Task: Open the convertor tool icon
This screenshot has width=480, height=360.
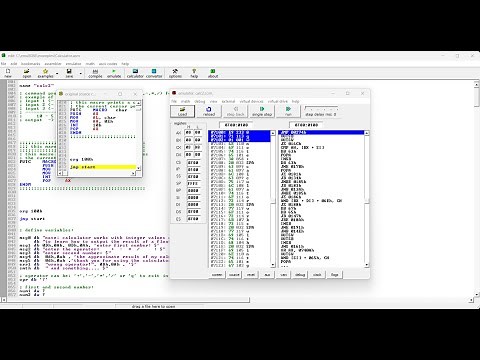Action: [154, 73]
